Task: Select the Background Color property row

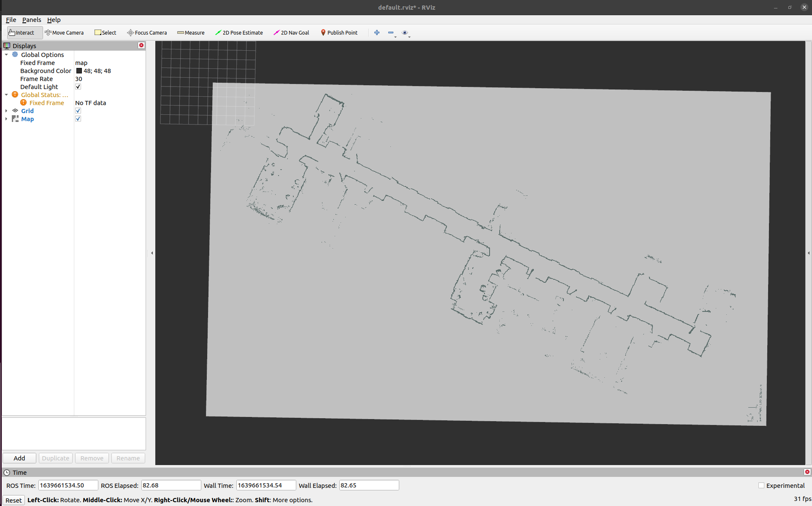Action: [x=74, y=71]
